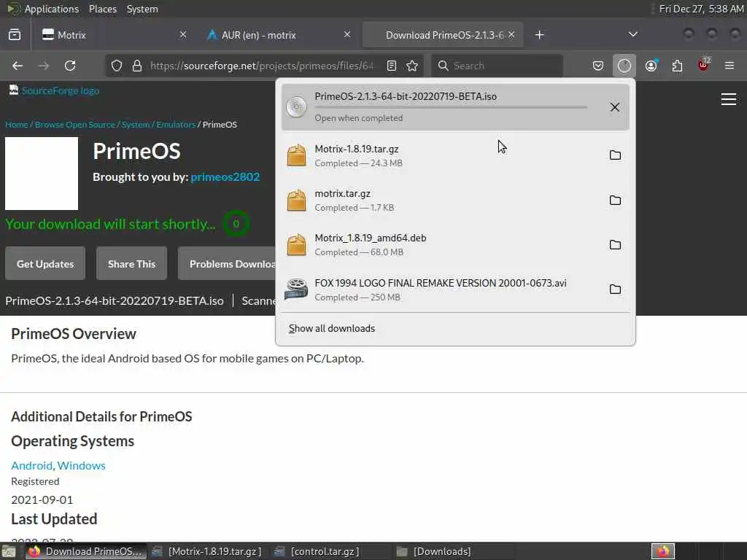Click the downloads toolbar button
The width and height of the screenshot is (747, 560).
click(x=624, y=66)
